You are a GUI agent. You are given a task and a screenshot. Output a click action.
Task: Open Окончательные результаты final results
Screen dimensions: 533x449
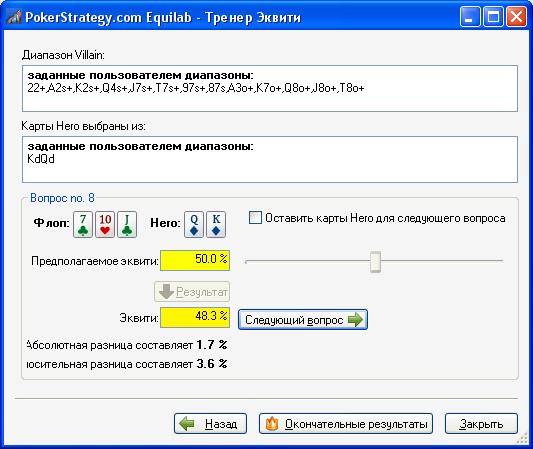[x=346, y=424]
